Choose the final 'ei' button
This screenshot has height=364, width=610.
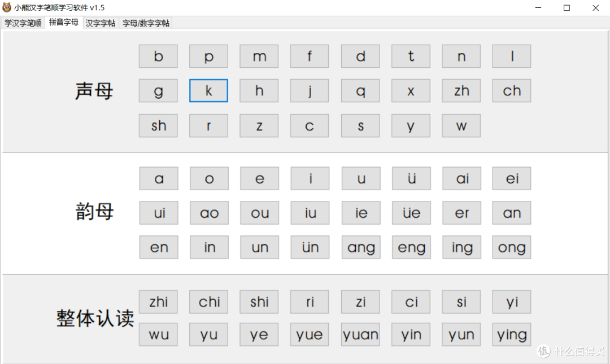coord(512,178)
